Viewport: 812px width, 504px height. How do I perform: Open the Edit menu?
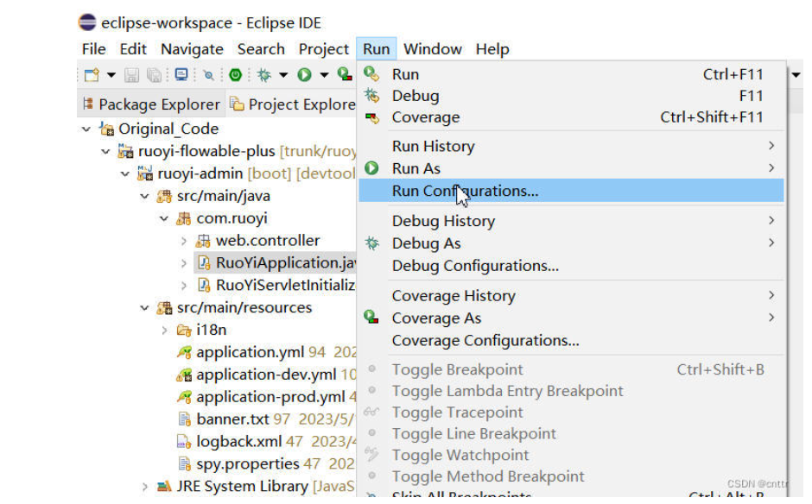click(133, 49)
